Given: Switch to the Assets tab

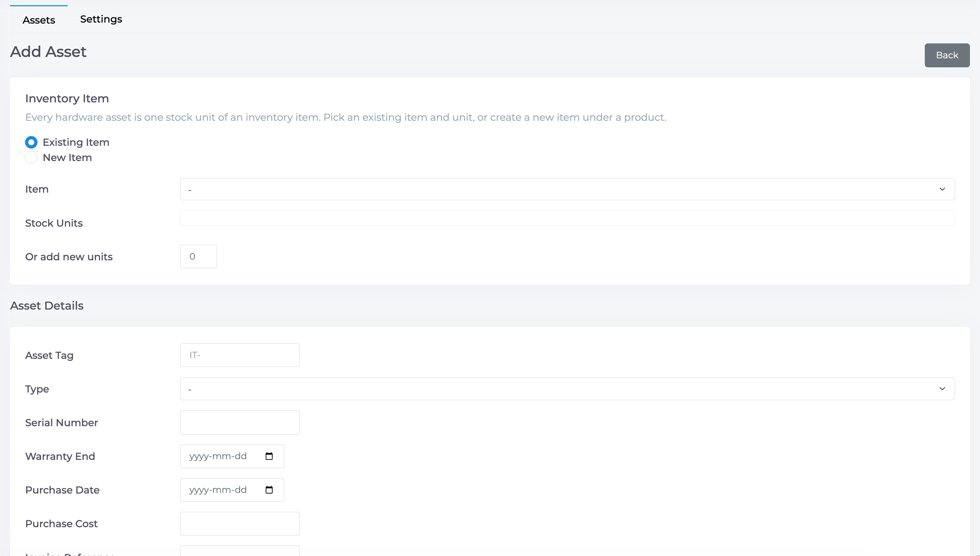Looking at the screenshot, I should (39, 20).
